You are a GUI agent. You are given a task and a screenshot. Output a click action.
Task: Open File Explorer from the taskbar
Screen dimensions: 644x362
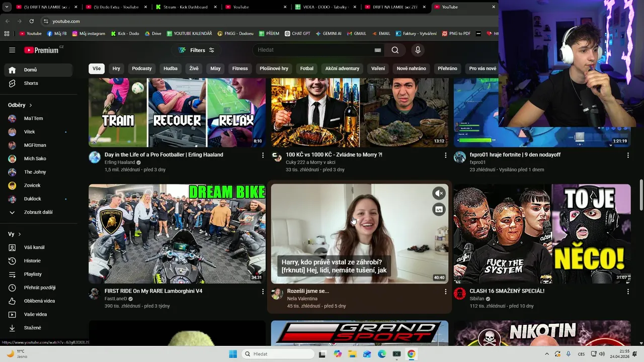(x=352, y=354)
